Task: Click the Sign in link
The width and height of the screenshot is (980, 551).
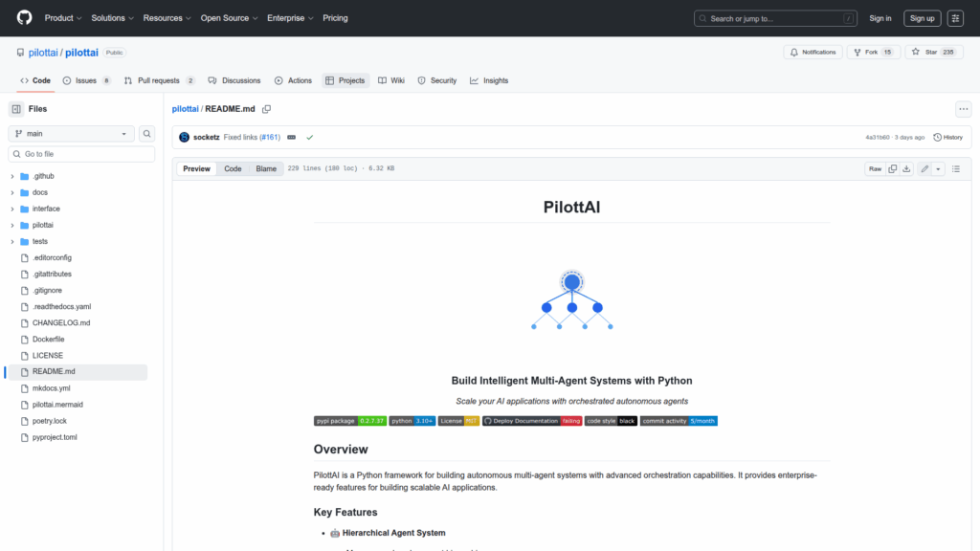Action: coord(880,18)
